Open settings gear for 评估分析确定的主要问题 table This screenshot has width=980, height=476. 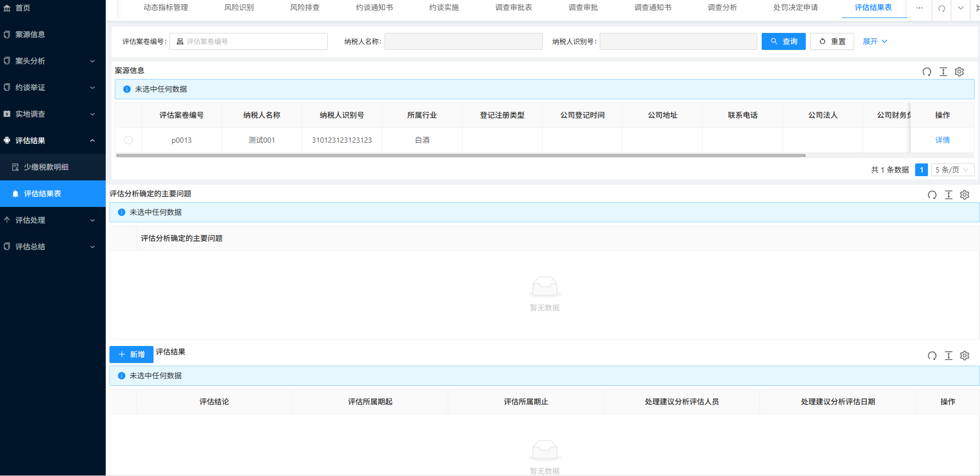(965, 195)
